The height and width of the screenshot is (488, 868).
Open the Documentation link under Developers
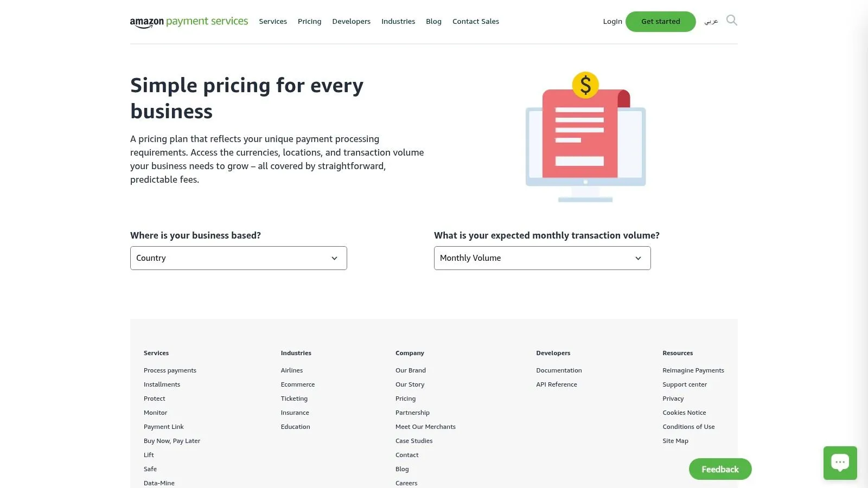(x=559, y=370)
